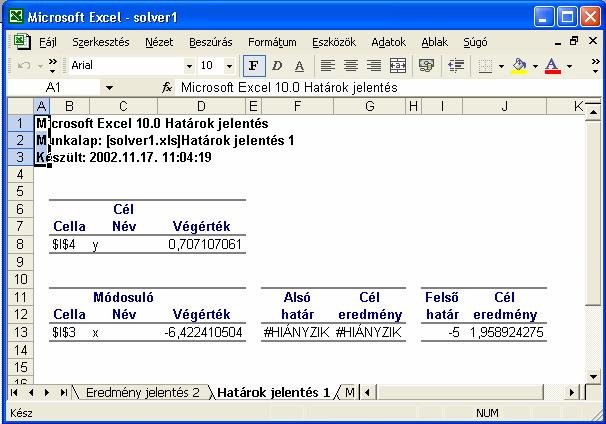Go to previous sheet tab arrow
The width and height of the screenshot is (606, 424).
tap(31, 393)
